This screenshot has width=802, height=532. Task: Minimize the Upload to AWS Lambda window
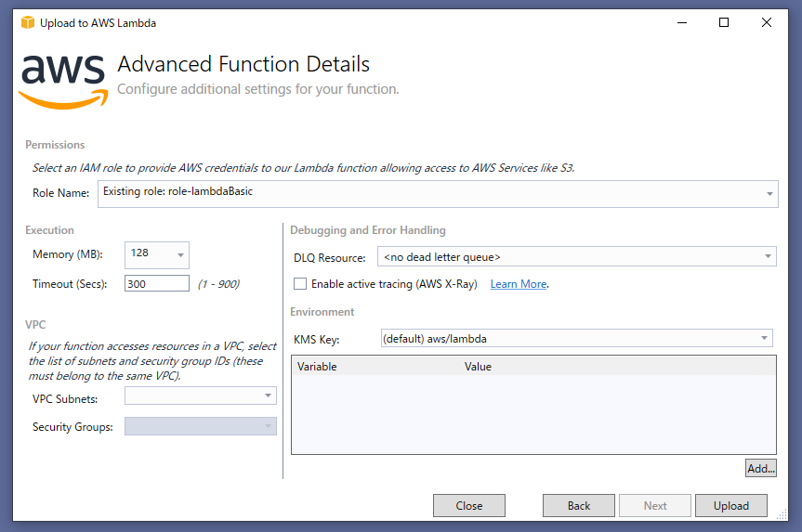pyautogui.click(x=681, y=22)
